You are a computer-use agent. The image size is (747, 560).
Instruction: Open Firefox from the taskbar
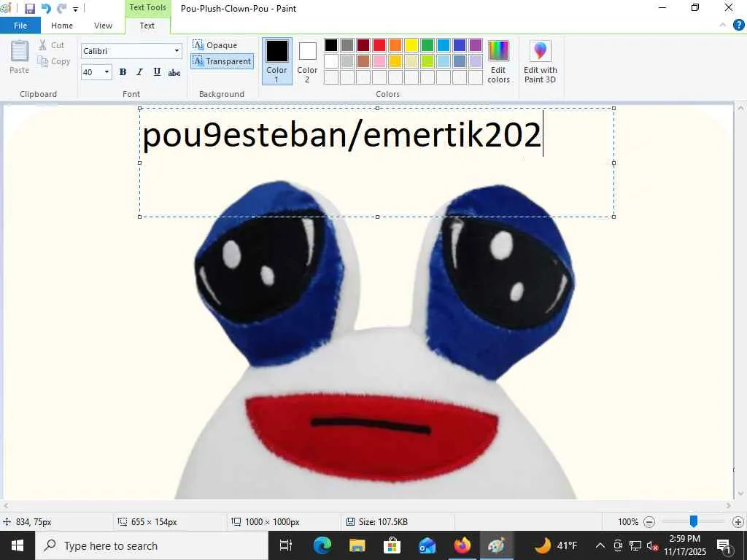(x=462, y=545)
